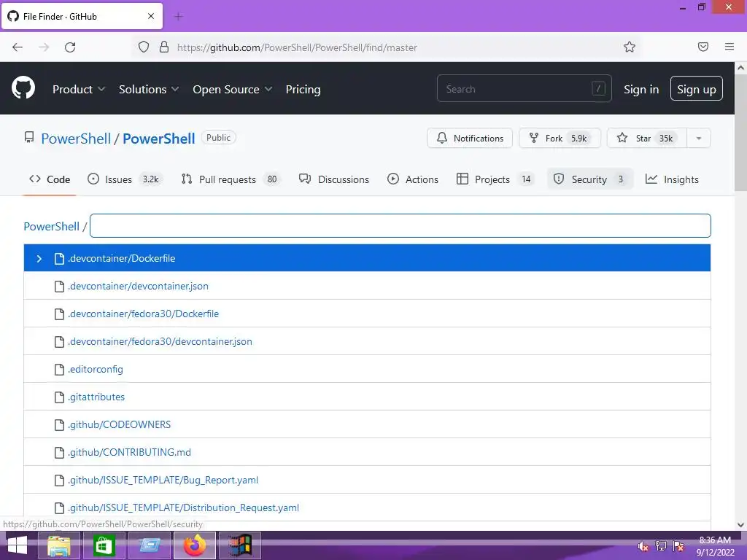
Task: Click Sign in
Action: coord(641,90)
